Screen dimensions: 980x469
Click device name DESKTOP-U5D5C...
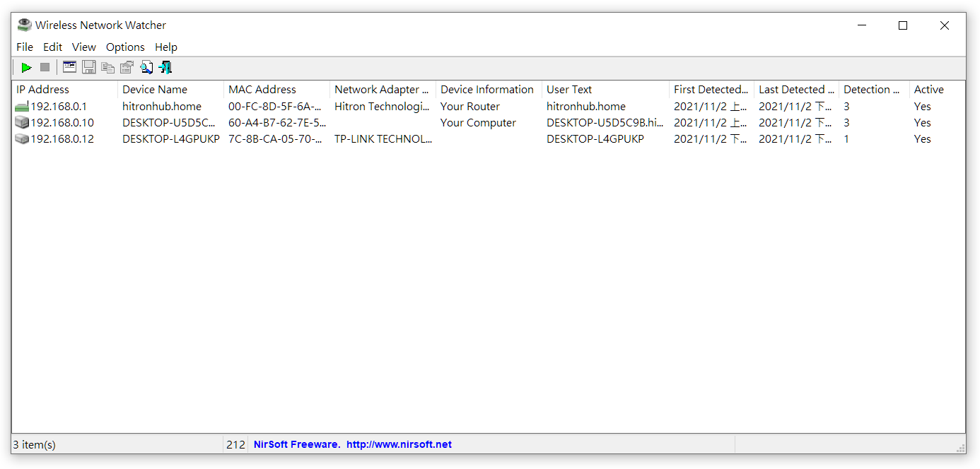point(170,123)
